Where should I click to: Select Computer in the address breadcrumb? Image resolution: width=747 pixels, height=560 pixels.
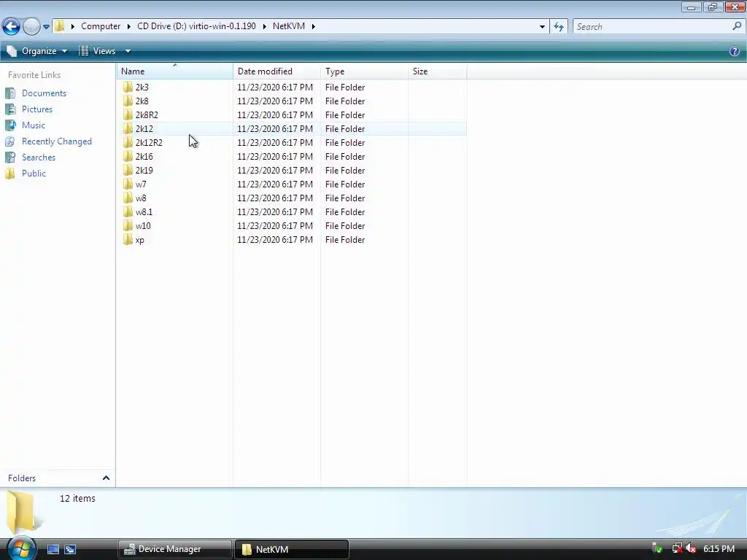[x=101, y=26]
